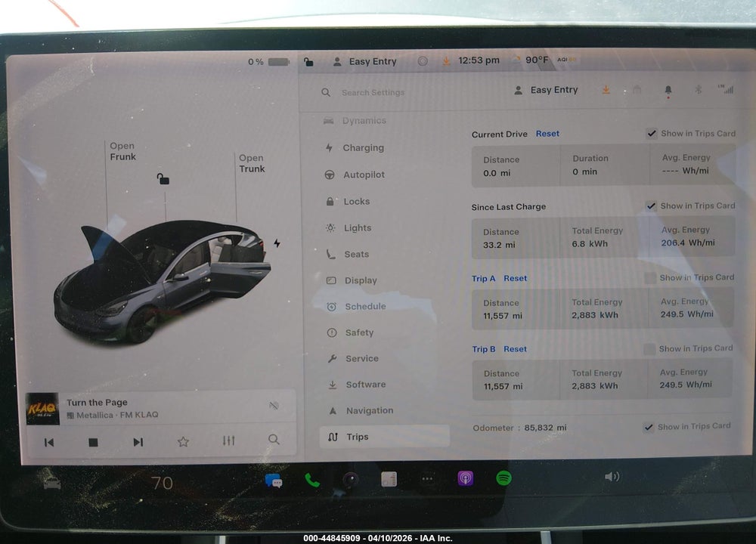The height and width of the screenshot is (544, 756).
Task: Tap the 90°F temperature reading
Action: pyautogui.click(x=537, y=60)
